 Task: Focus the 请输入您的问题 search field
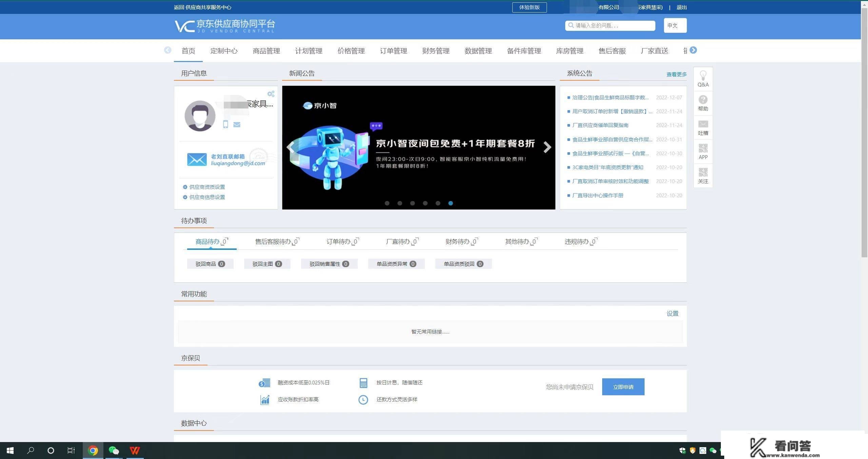[610, 25]
